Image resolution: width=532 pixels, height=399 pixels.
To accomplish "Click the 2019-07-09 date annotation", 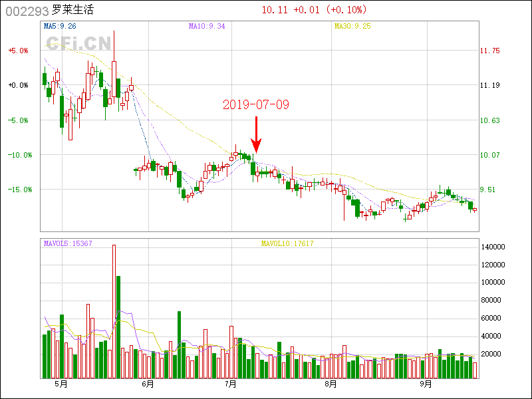I will pyautogui.click(x=256, y=104).
